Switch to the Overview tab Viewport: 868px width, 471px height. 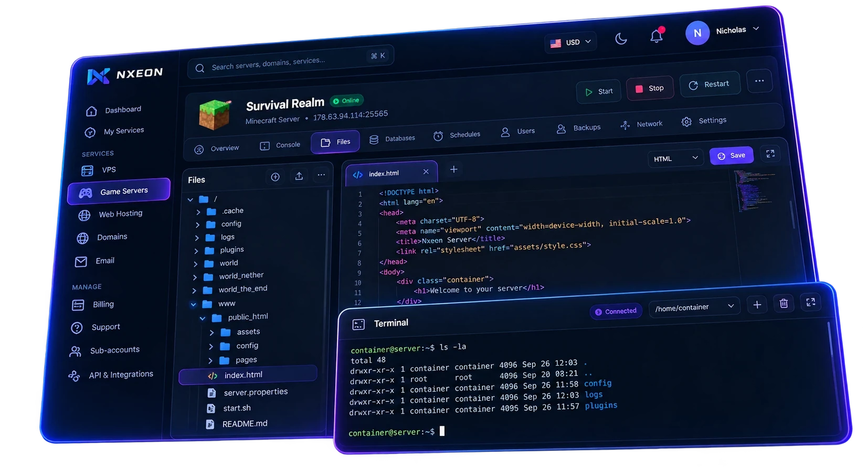tap(217, 148)
